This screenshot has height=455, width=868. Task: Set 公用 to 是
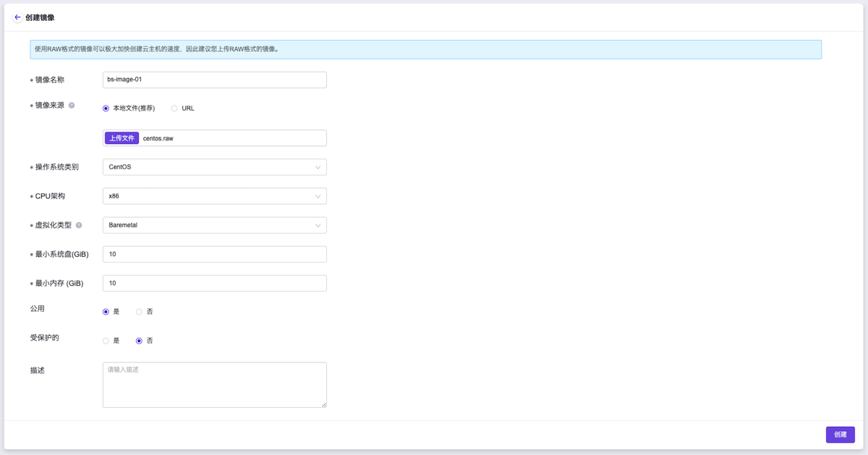[x=106, y=312]
